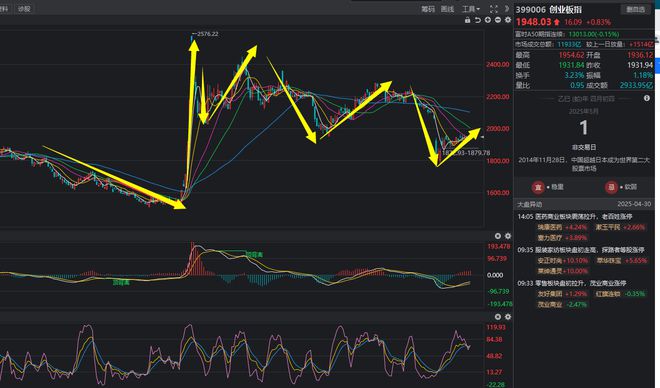
Task: Click the round icon beside MACD gear
Action: pyautogui.click(x=498, y=236)
